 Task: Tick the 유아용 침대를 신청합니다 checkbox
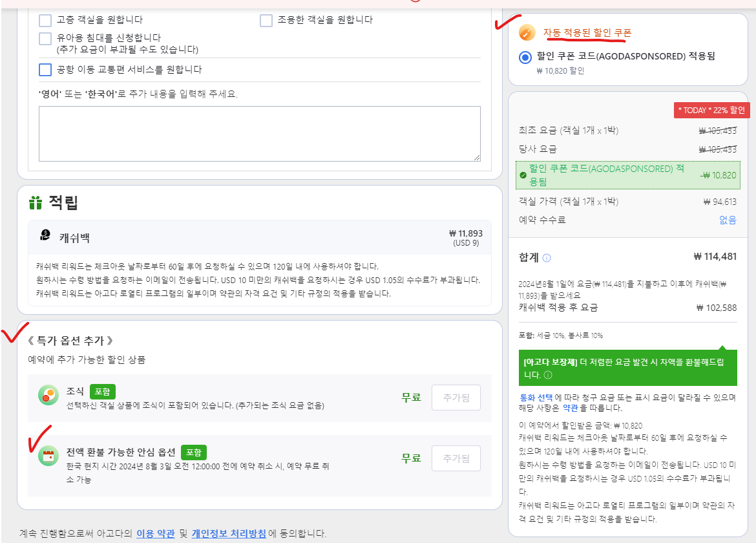[x=45, y=38]
